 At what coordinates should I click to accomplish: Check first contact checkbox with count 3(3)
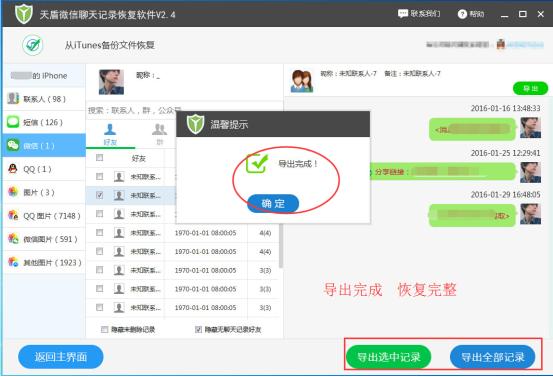(x=99, y=270)
